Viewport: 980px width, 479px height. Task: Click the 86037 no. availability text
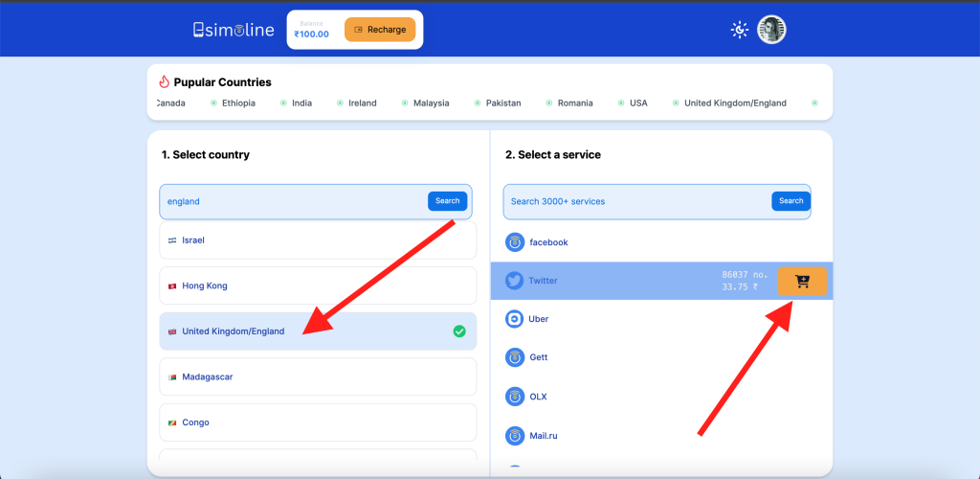pos(745,275)
